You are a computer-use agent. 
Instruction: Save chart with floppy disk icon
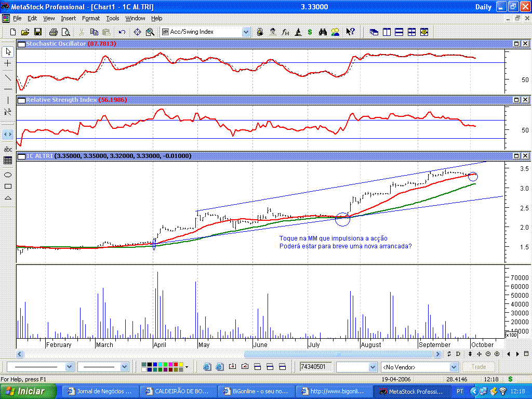pyautogui.click(x=37, y=32)
